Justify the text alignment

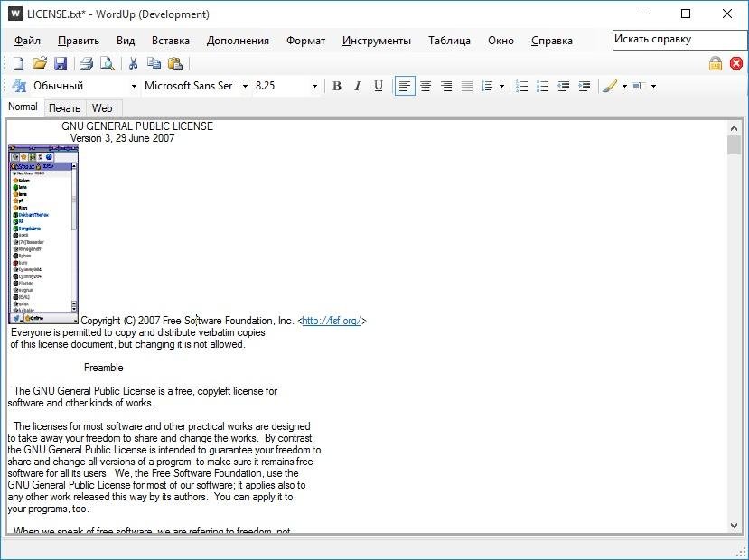click(x=467, y=86)
